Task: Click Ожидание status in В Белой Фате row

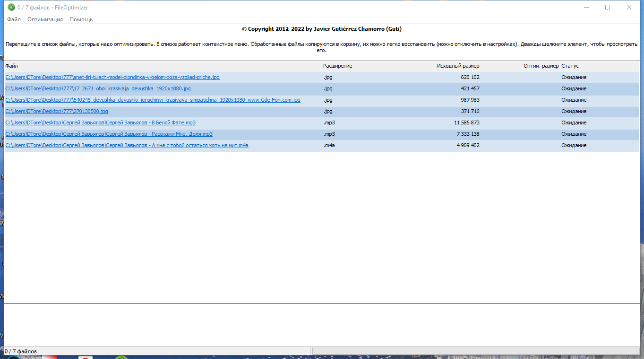Action: [574, 123]
